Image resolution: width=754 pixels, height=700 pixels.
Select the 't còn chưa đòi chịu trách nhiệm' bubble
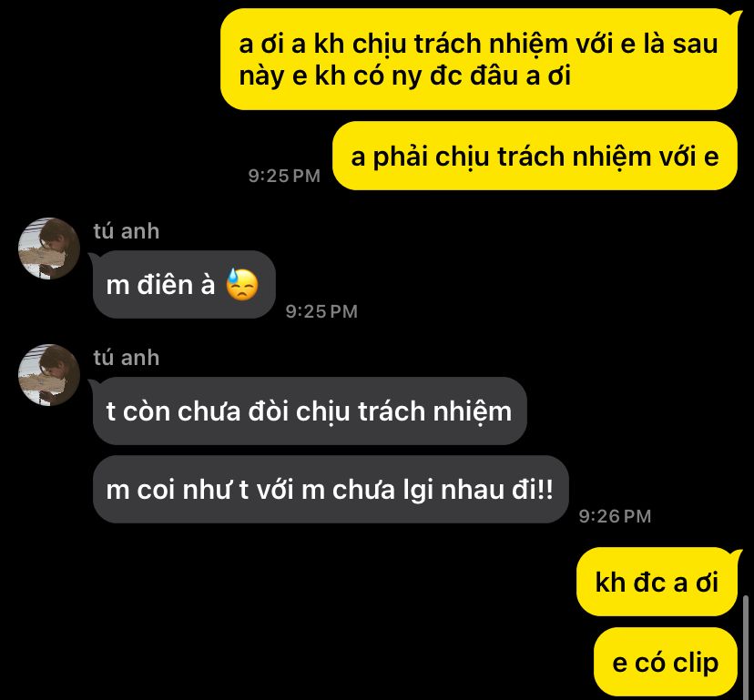coord(310,411)
